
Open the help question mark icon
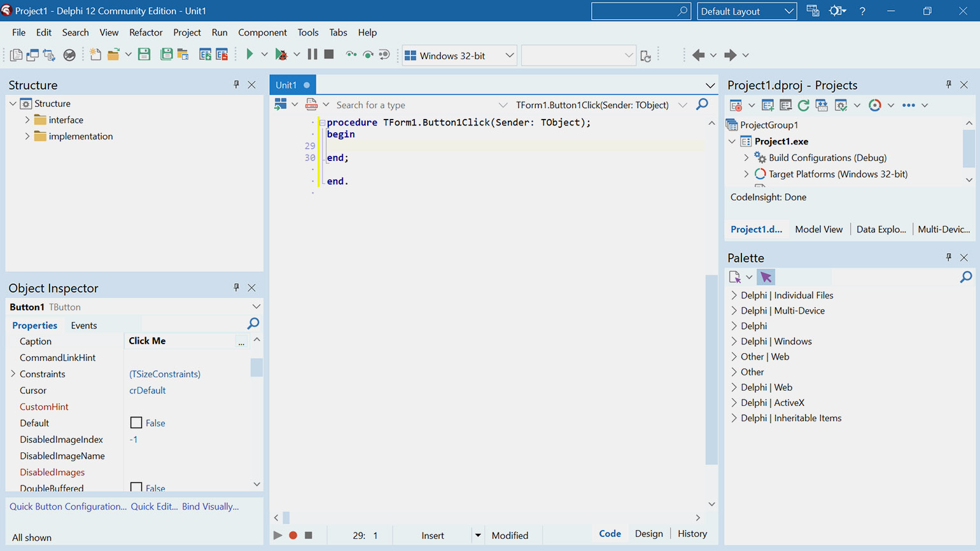pos(862,11)
